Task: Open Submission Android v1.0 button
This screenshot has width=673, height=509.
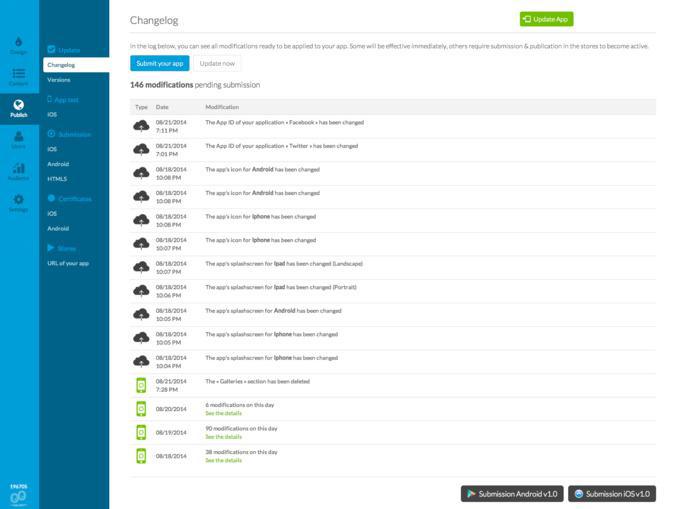Action: coord(512,493)
